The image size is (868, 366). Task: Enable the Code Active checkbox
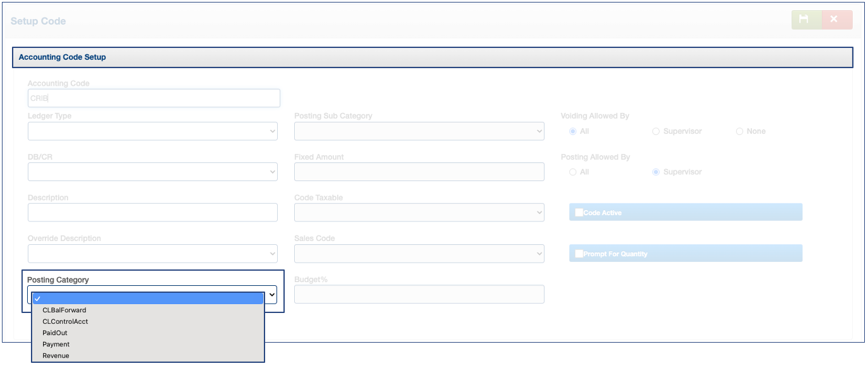click(x=579, y=213)
